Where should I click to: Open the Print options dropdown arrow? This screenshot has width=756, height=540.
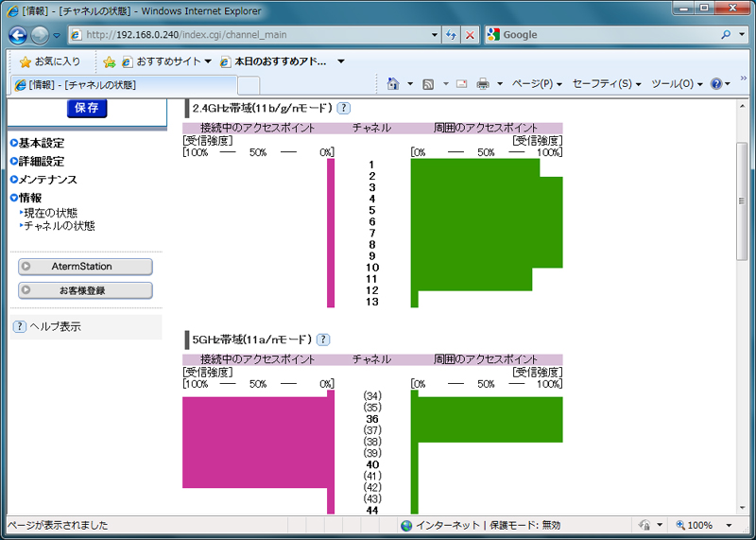(500, 84)
